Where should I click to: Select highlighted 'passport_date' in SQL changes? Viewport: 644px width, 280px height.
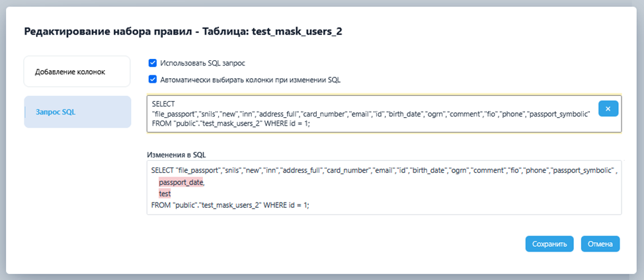(181, 182)
